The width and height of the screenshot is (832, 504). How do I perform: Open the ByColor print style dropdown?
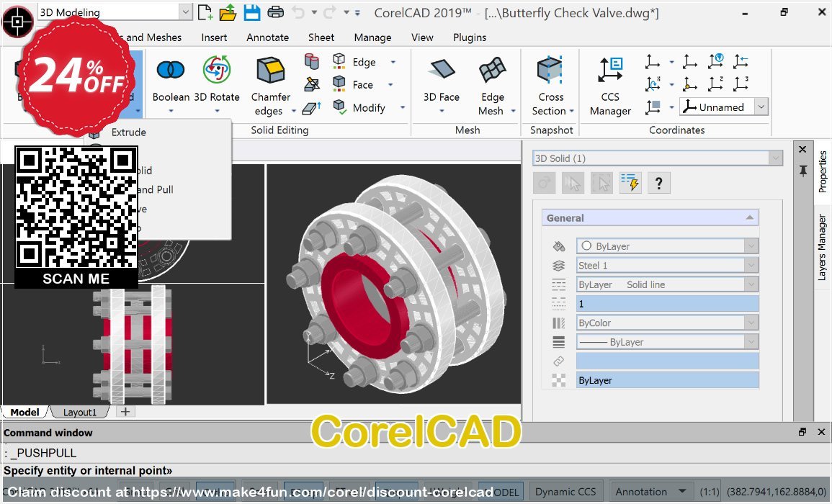click(751, 323)
